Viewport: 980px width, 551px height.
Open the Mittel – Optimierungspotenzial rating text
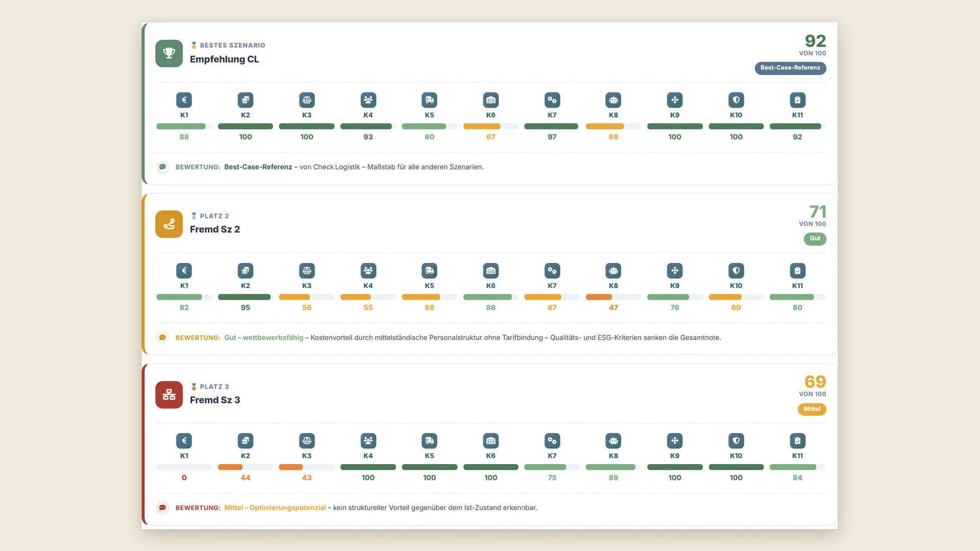pyautogui.click(x=275, y=508)
